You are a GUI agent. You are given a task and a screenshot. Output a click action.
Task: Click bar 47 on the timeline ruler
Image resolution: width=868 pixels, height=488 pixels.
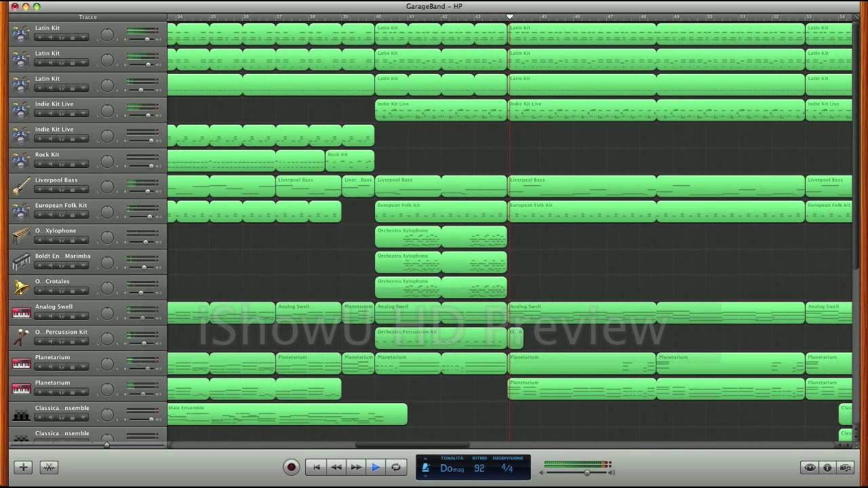click(x=610, y=17)
